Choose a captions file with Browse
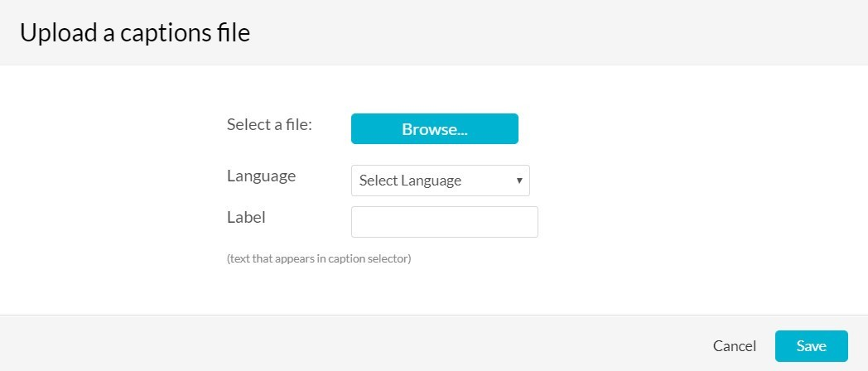Viewport: 868px width, 371px height. 435,129
